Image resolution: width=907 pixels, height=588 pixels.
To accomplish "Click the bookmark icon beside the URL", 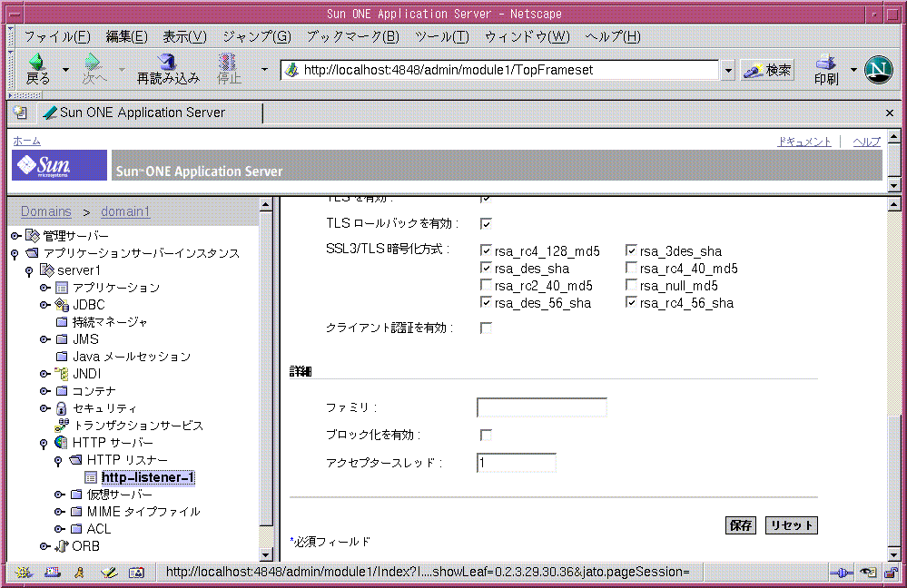I will coord(292,70).
